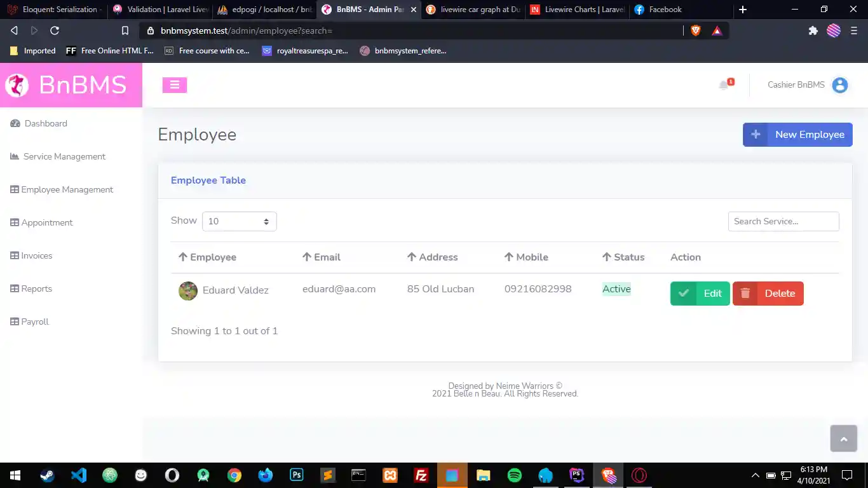
Task: Click the eduard@aa.com email cell
Action: [x=339, y=289]
